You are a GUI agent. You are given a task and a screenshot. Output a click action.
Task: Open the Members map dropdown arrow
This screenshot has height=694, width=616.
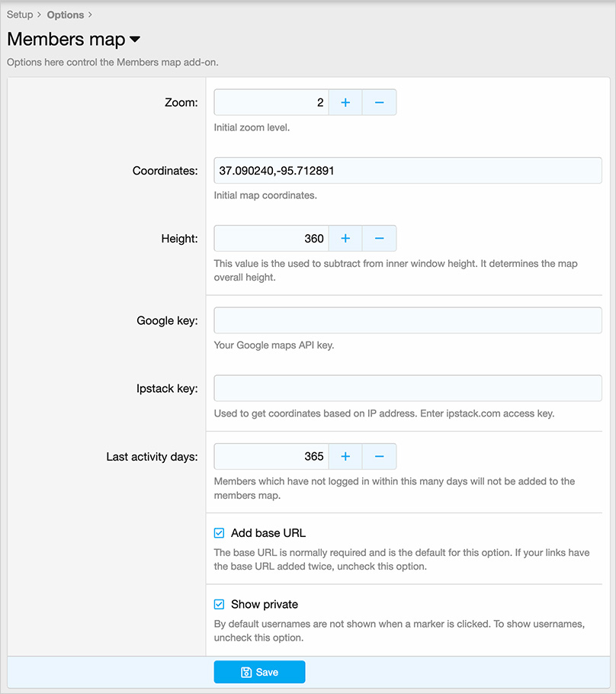pos(135,40)
